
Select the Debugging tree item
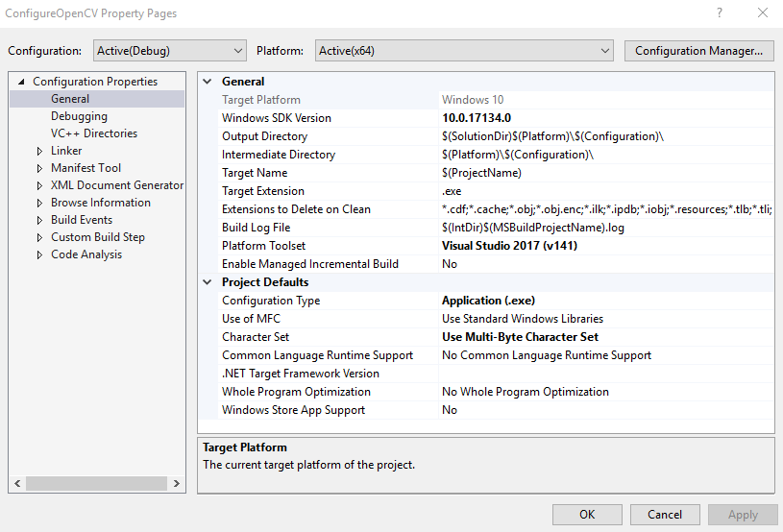(x=79, y=116)
